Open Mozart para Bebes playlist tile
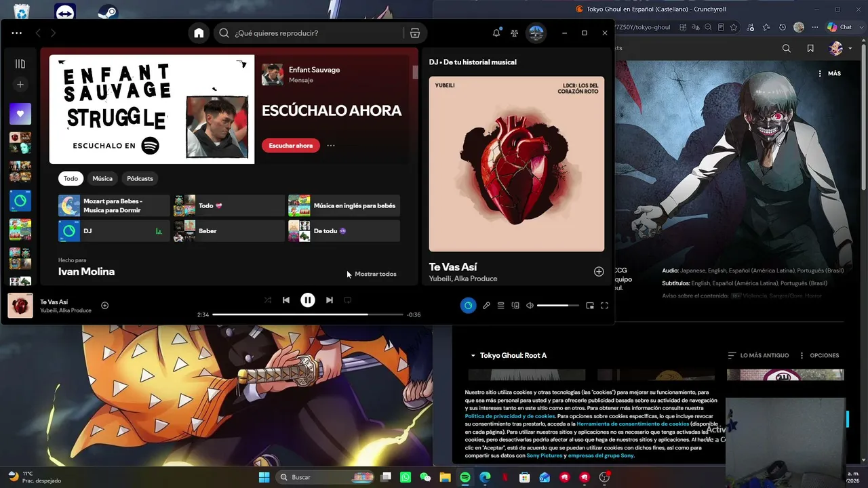This screenshot has width=868, height=488. [x=114, y=205]
